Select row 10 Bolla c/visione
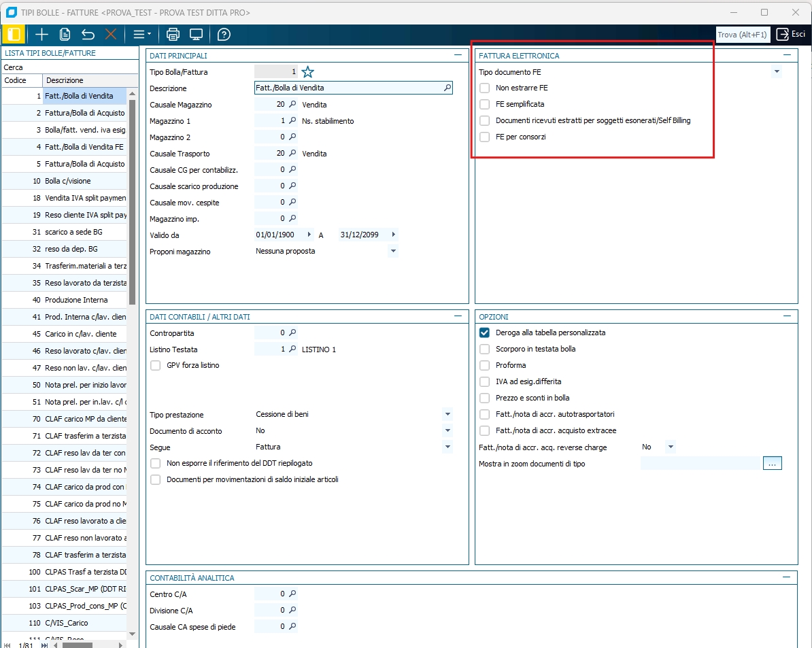This screenshot has height=648, width=812. click(x=64, y=181)
